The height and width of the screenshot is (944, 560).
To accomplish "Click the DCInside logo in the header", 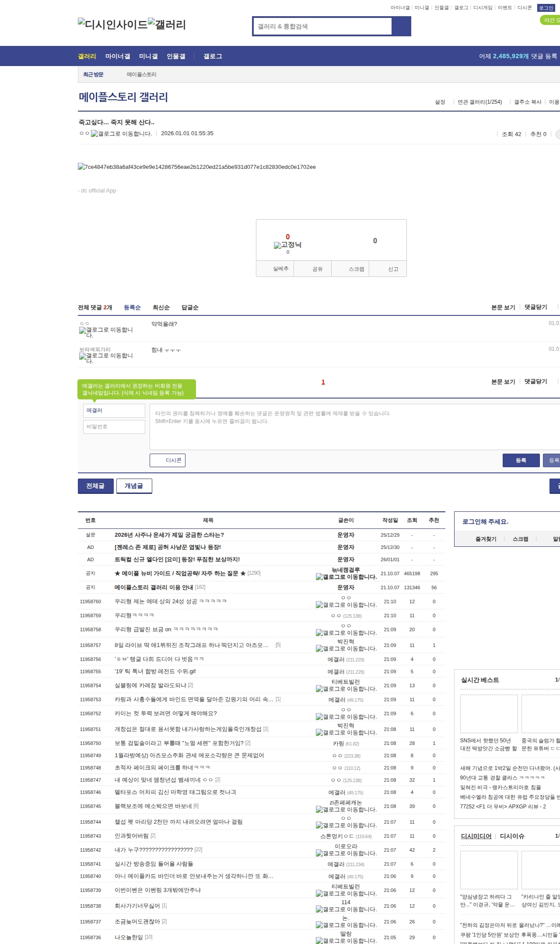I will tap(112, 24).
